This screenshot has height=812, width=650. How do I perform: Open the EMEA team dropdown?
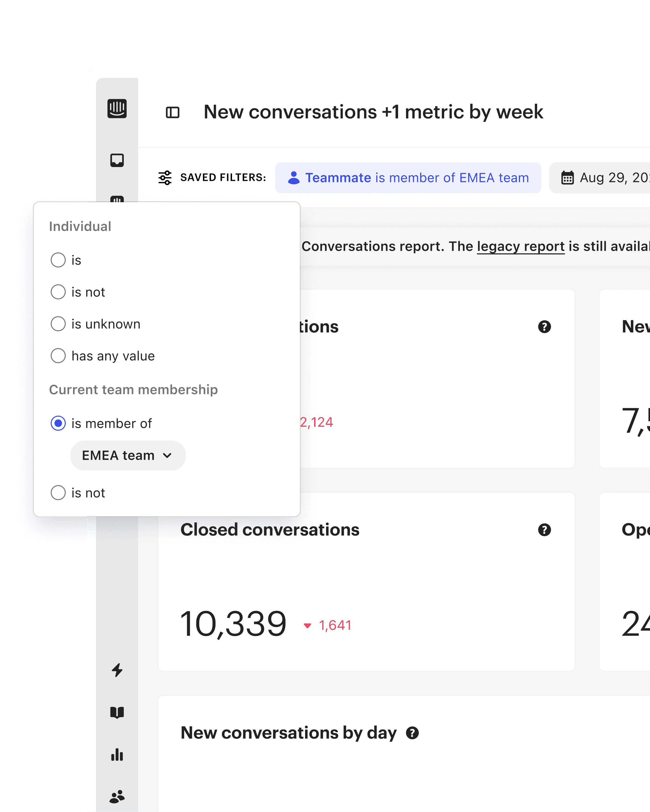128,455
